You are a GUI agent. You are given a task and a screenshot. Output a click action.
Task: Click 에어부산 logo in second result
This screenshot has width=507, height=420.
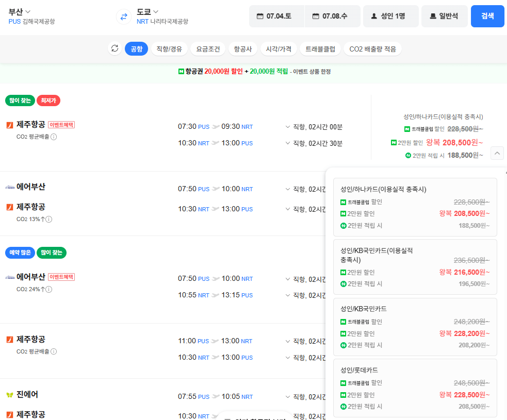point(10,187)
